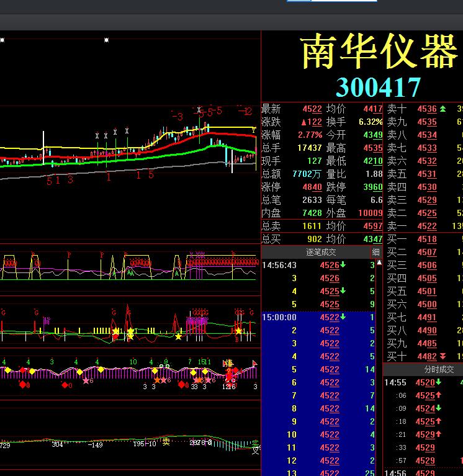Select the 涨幅 value 2.77%
463x476 pixels.
(310, 135)
